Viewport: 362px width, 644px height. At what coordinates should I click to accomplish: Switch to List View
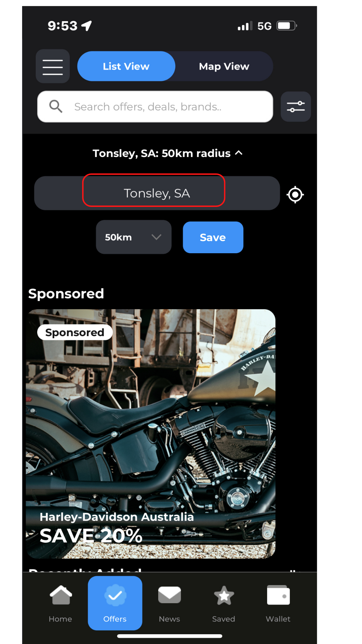(126, 66)
